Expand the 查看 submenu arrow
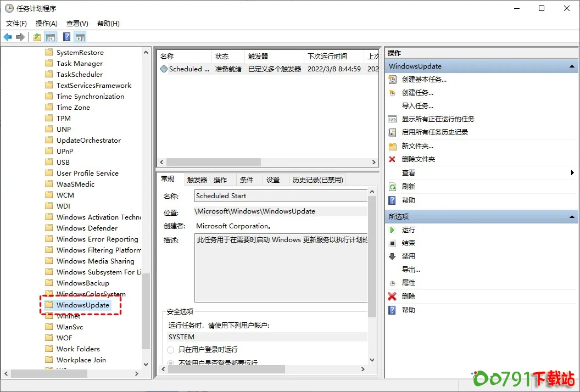Screen dimensions: 580x392 pos(572,173)
